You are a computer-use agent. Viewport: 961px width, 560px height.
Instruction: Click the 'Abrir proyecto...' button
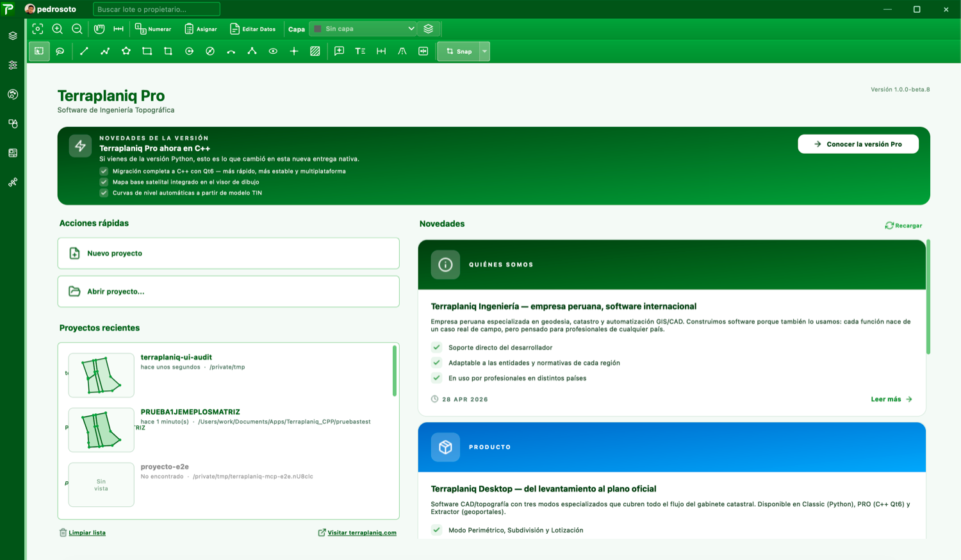(229, 292)
